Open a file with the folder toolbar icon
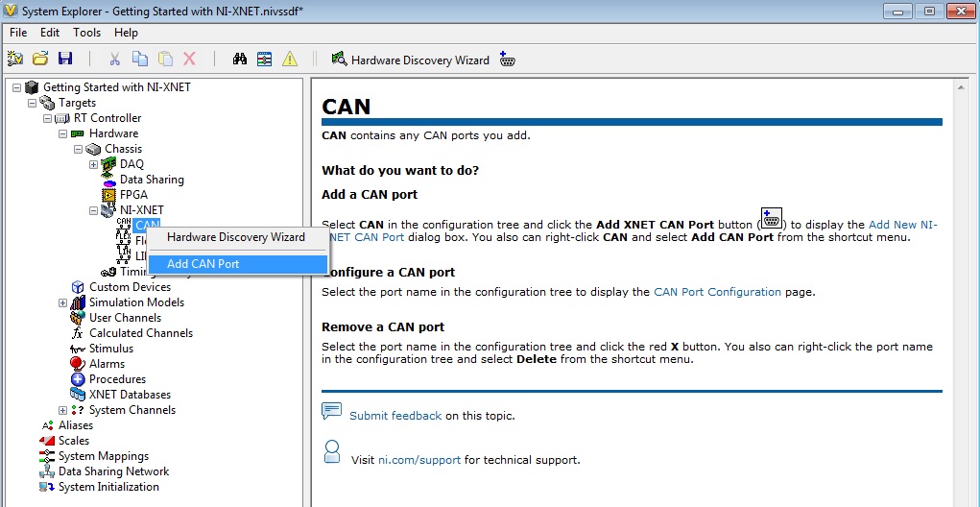This screenshot has height=507, width=980. [x=40, y=59]
